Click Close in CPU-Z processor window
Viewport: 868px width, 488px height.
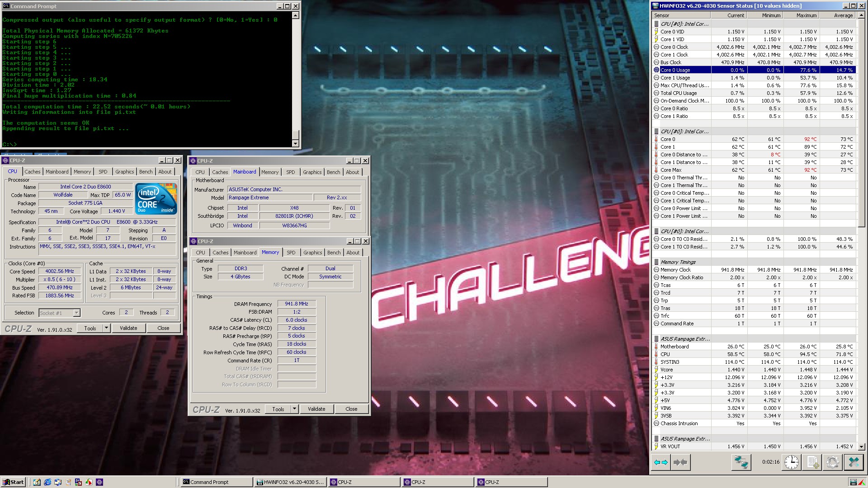point(163,328)
